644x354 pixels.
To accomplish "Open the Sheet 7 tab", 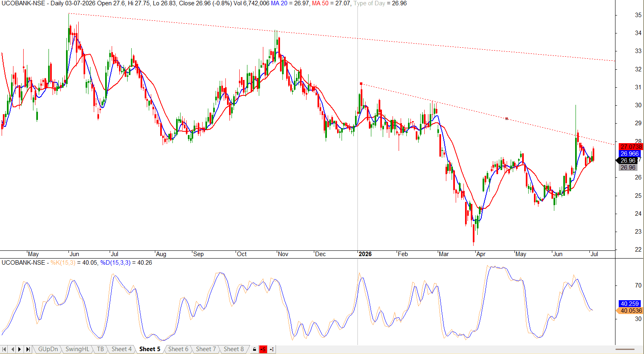I will (x=206, y=349).
